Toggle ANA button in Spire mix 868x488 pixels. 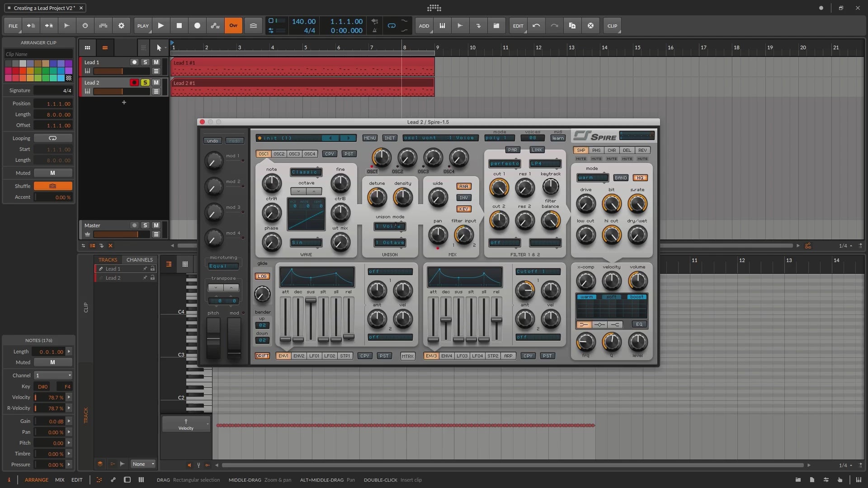tap(464, 187)
